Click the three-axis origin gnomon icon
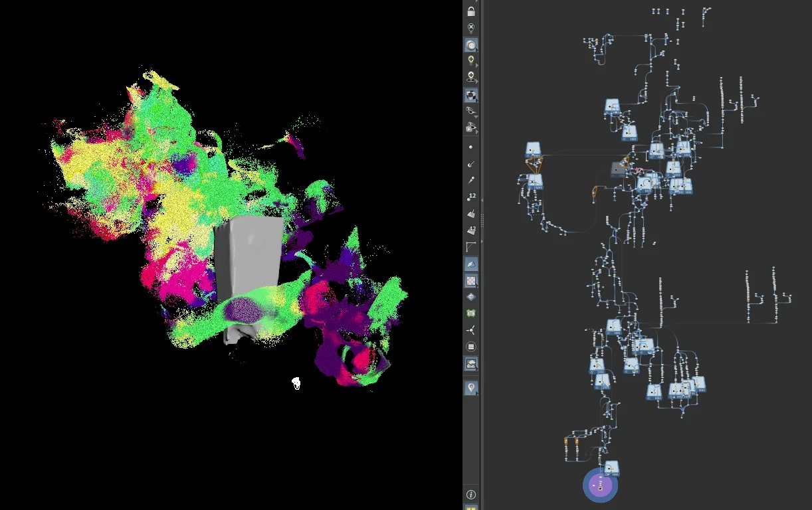812x510 pixels. [x=471, y=330]
